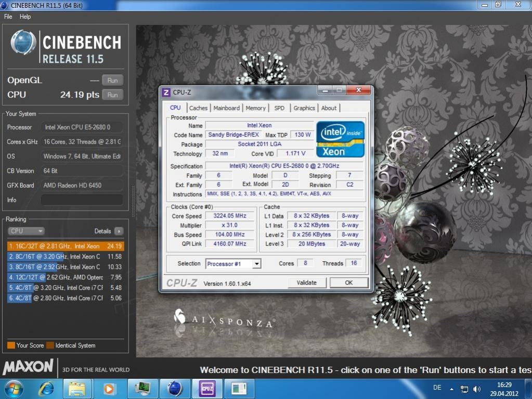Click the Specification Xeon E5-2680 text
532x399 pixels.
point(284,166)
